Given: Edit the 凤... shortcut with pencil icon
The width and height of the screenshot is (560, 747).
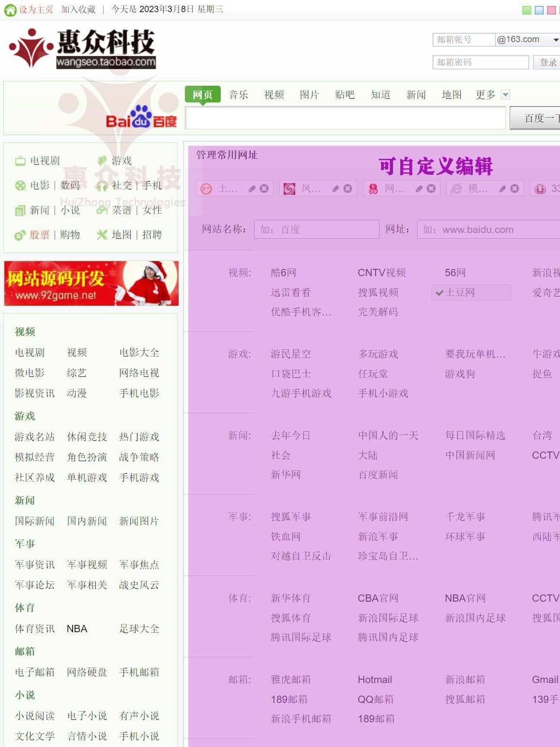Looking at the screenshot, I should (x=335, y=188).
